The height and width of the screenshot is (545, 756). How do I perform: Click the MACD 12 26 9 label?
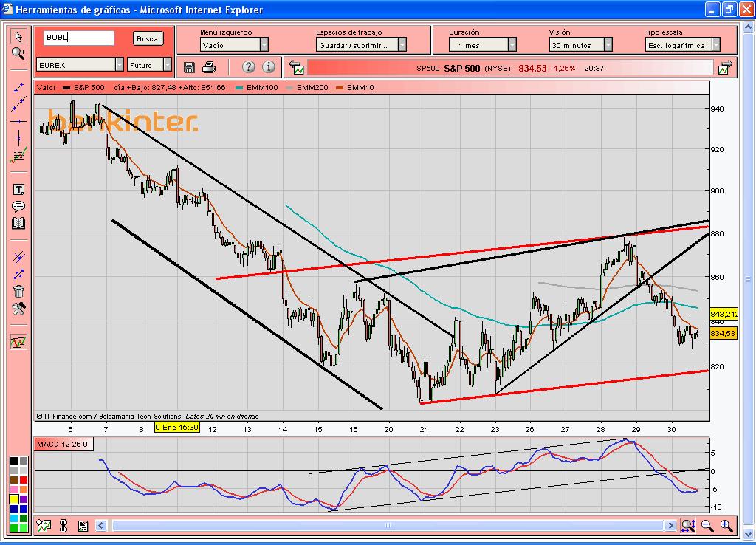tap(63, 445)
